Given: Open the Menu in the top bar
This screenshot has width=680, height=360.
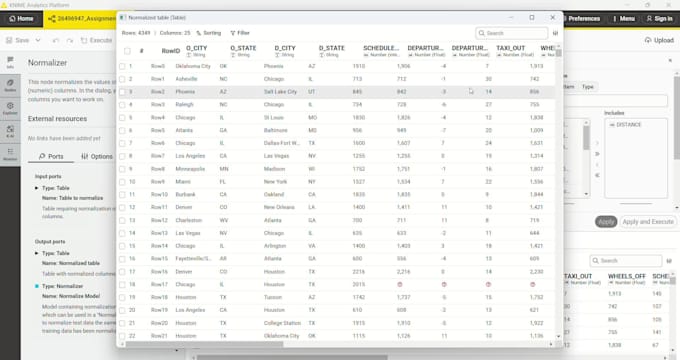Looking at the screenshot, I should (x=624, y=19).
